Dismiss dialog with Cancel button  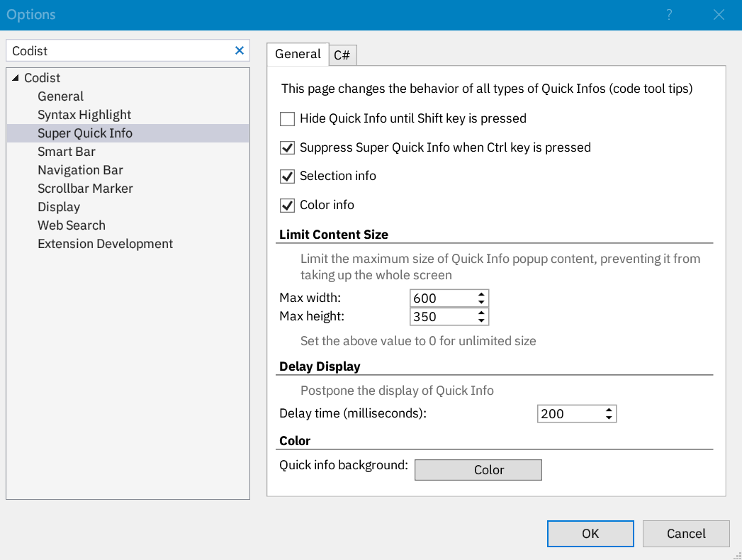(x=686, y=534)
